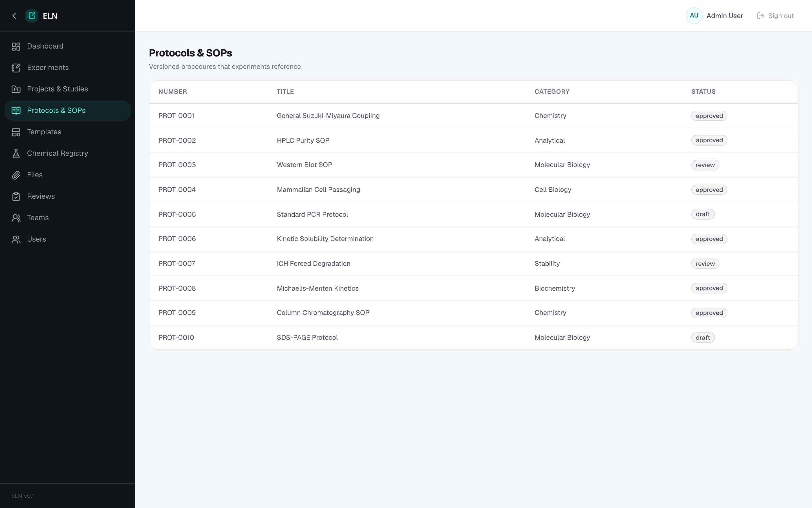
Task: Click review badge for Western Blot SOP
Action: [x=705, y=165]
